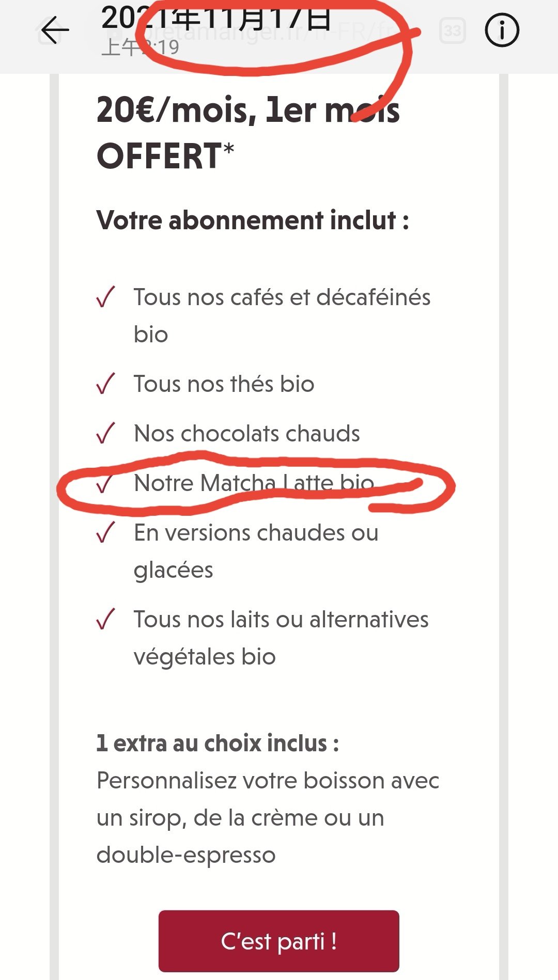The height and width of the screenshot is (980, 558).
Task: Open the info circle icon
Action: (502, 30)
